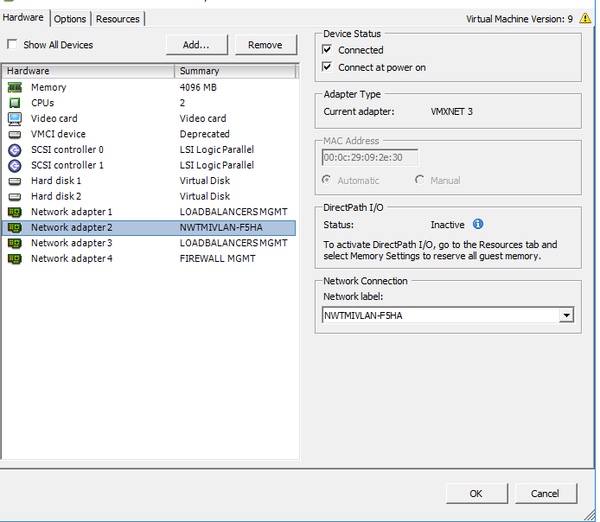Select the SCSI controller 0 label

(x=67, y=150)
